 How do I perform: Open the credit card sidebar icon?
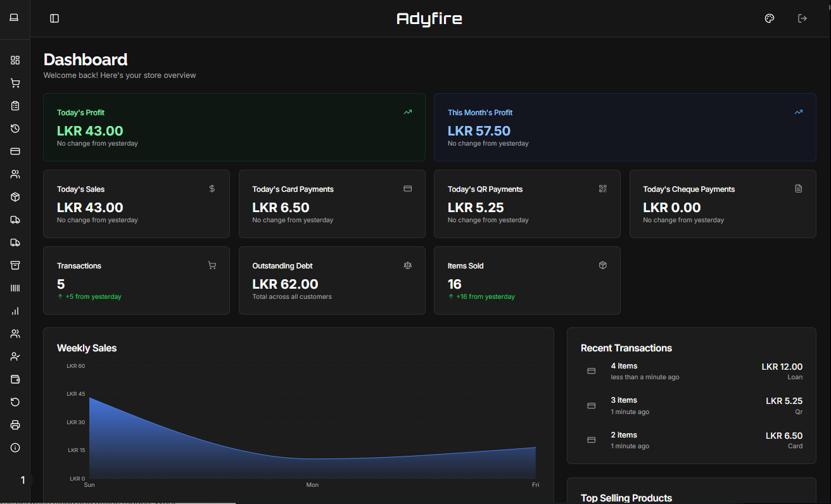[x=15, y=151]
